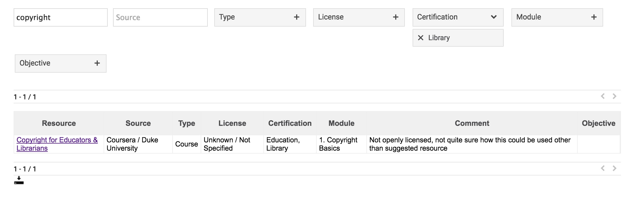Click the download icon below the table
The width and height of the screenshot is (644, 205).
(x=19, y=180)
